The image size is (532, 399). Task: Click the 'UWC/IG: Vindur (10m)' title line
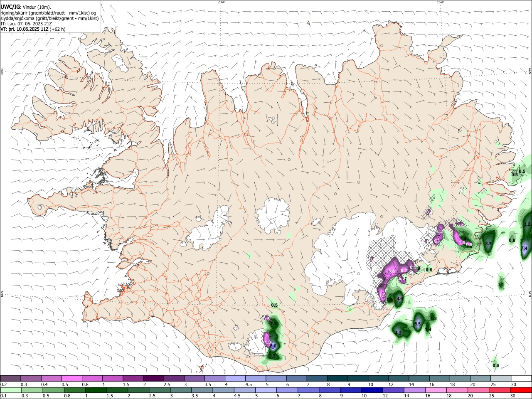26,7
